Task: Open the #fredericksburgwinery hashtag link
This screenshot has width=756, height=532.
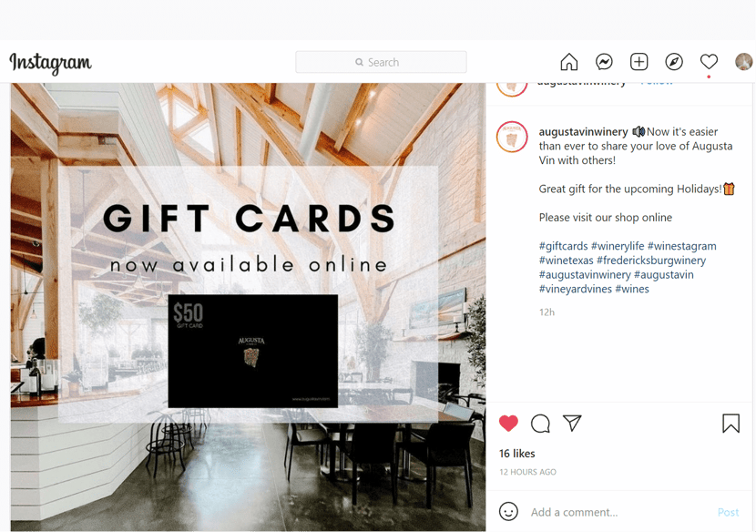Action: [651, 261]
